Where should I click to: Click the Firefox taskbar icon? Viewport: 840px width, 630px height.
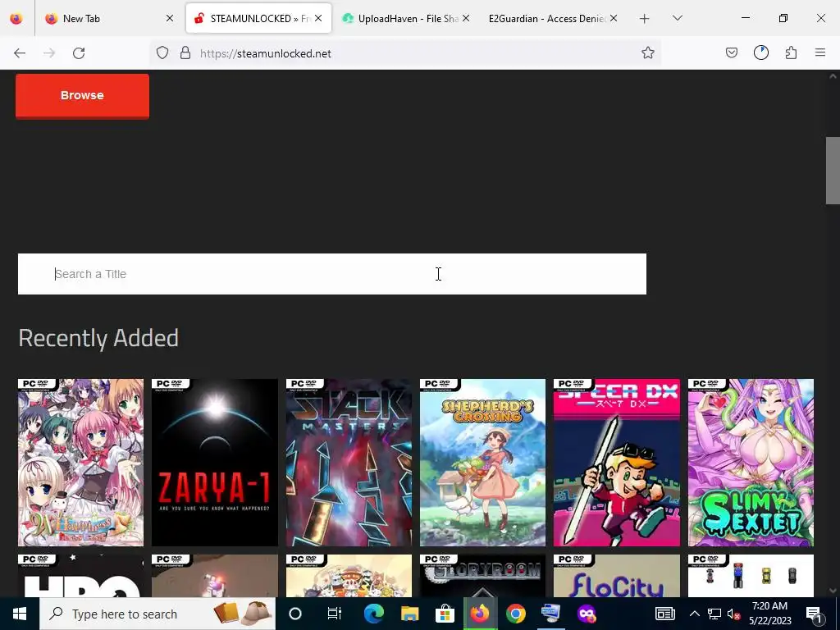point(480,614)
